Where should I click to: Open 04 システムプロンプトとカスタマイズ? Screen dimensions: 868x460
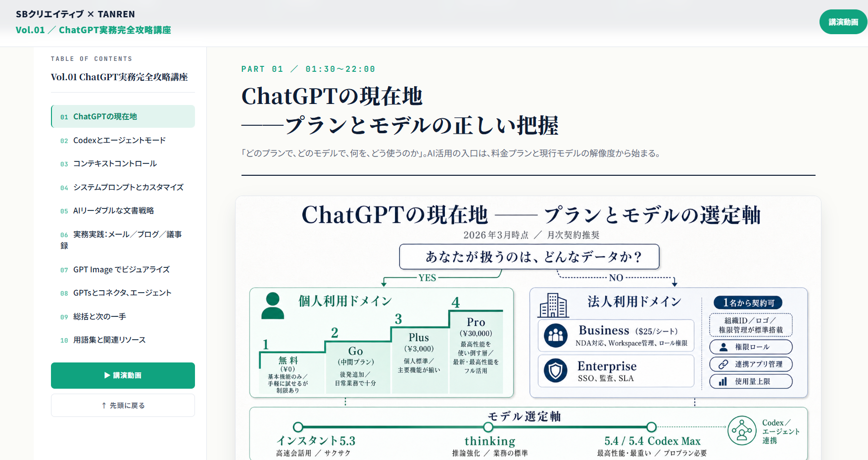(123, 187)
